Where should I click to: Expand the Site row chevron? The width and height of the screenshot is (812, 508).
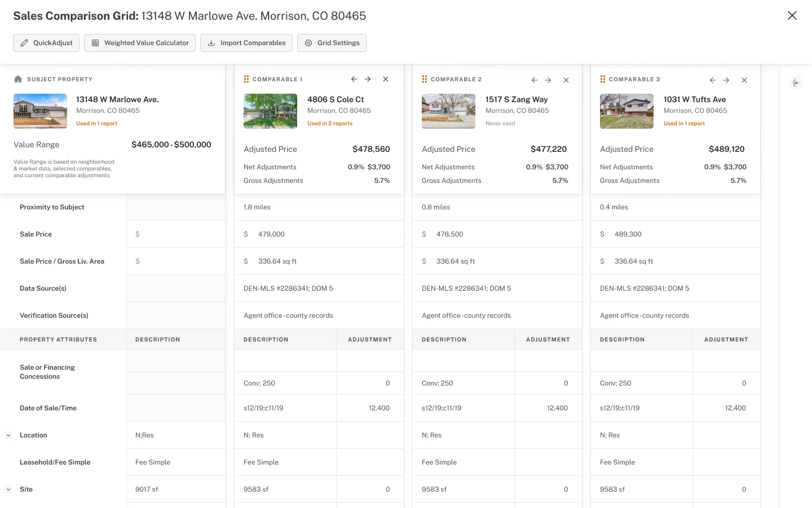pyautogui.click(x=8, y=489)
